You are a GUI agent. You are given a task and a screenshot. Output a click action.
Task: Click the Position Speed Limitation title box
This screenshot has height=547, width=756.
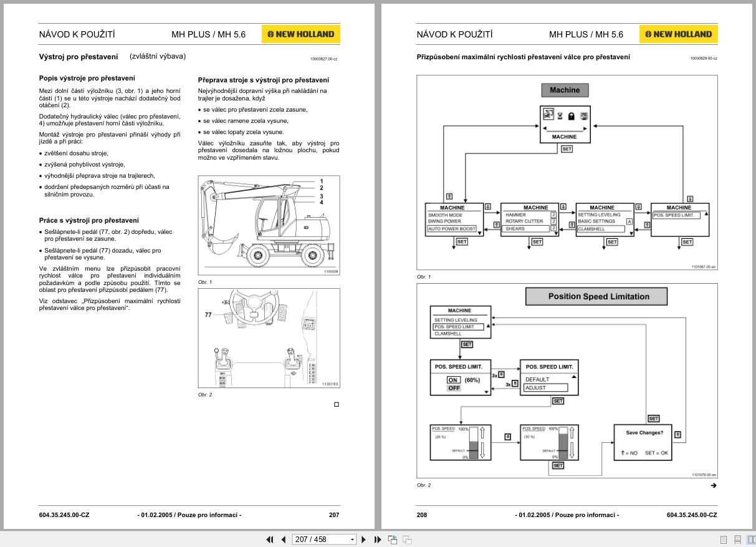[596, 297]
